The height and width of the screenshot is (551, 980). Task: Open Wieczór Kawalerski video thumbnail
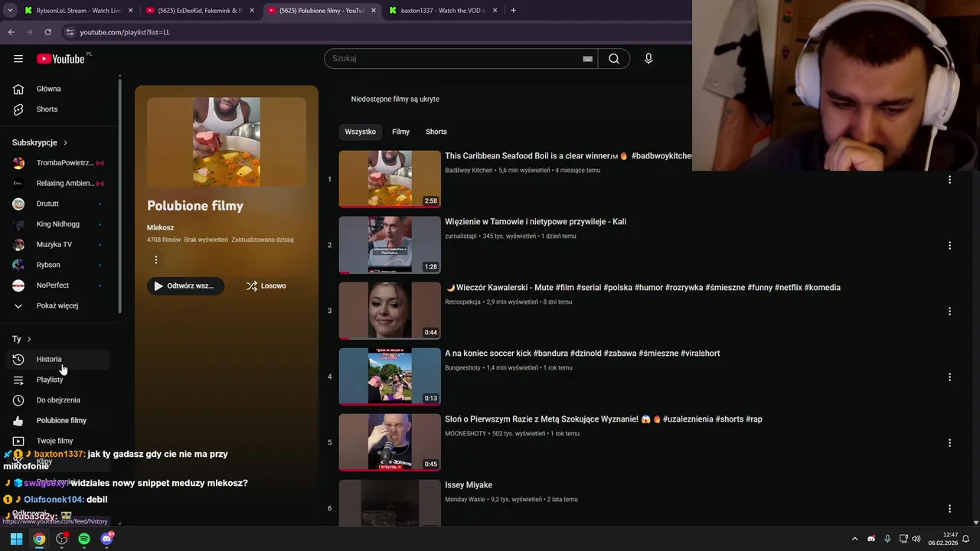point(390,311)
